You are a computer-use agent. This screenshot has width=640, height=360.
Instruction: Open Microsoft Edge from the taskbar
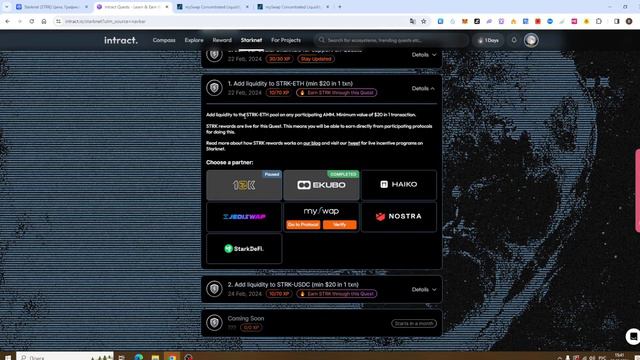138,357
